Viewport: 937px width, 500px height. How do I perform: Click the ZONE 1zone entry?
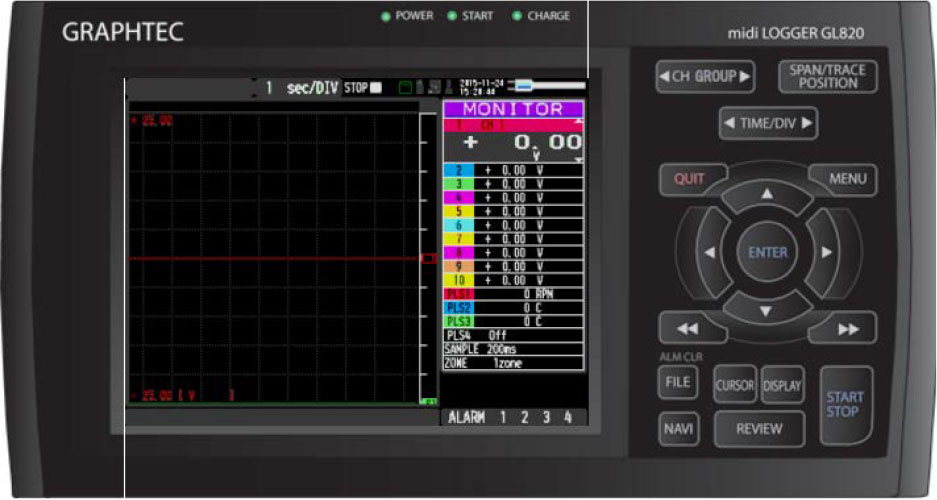(513, 363)
